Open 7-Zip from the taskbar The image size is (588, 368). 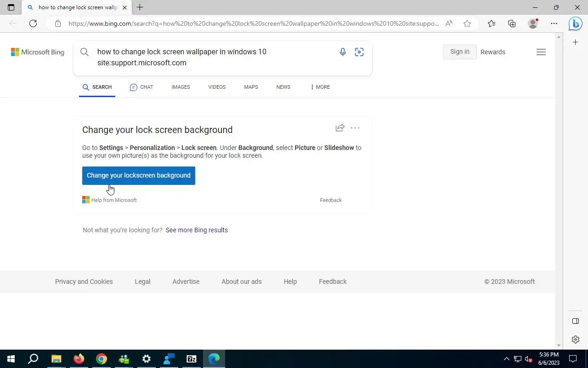pyautogui.click(x=192, y=359)
